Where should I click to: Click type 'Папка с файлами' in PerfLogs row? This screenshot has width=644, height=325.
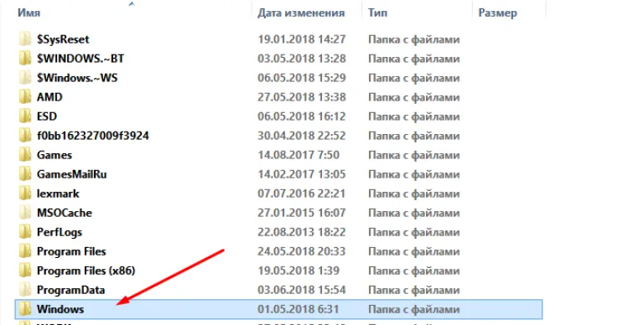point(414,233)
